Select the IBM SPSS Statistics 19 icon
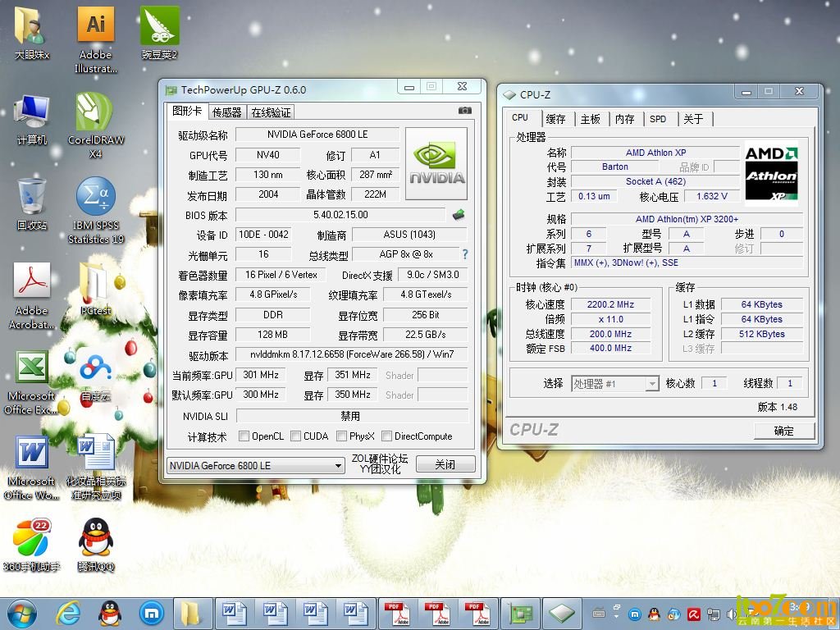The image size is (840, 630). (x=95, y=211)
